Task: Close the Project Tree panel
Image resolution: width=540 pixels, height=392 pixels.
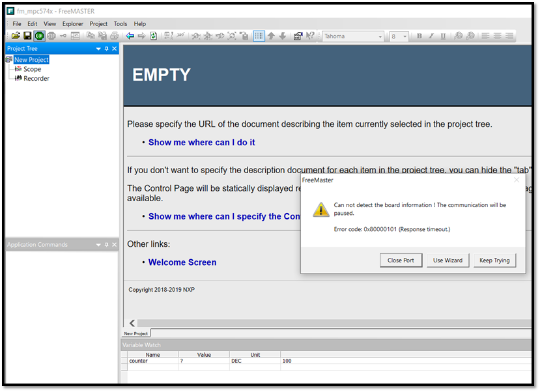Action: [115, 49]
